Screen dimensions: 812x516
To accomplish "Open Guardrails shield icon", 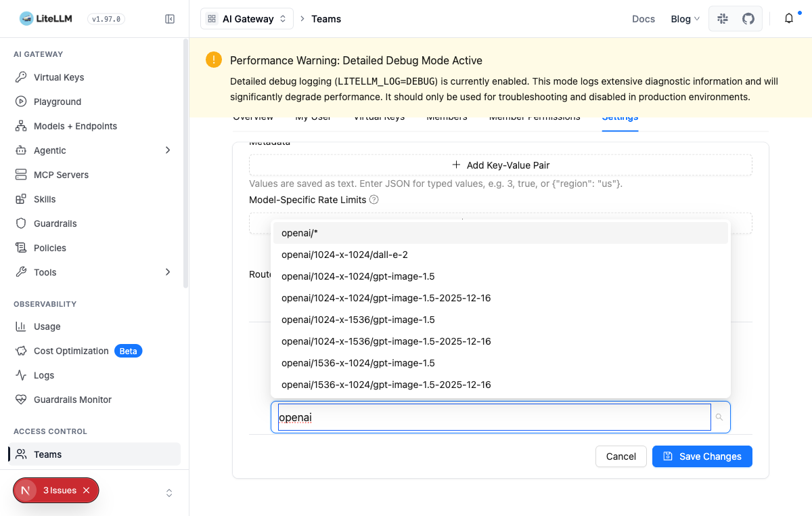I will [21, 223].
